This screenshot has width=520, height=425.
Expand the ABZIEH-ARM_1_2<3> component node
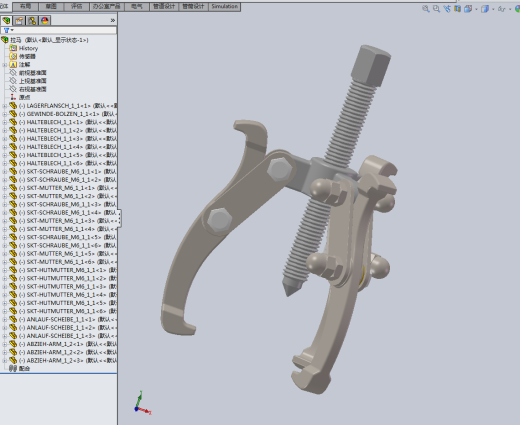[x=4, y=361]
